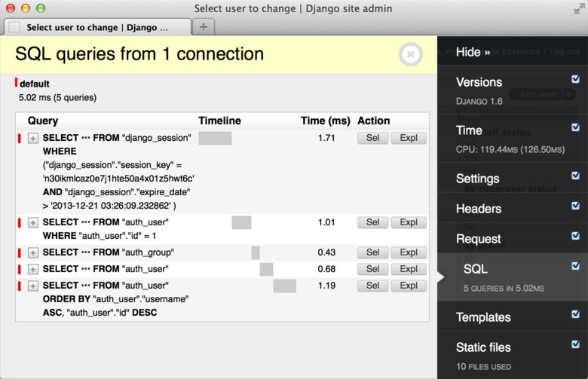The height and width of the screenshot is (379, 588).
Task: Open the Templates panel
Action: pos(483,317)
